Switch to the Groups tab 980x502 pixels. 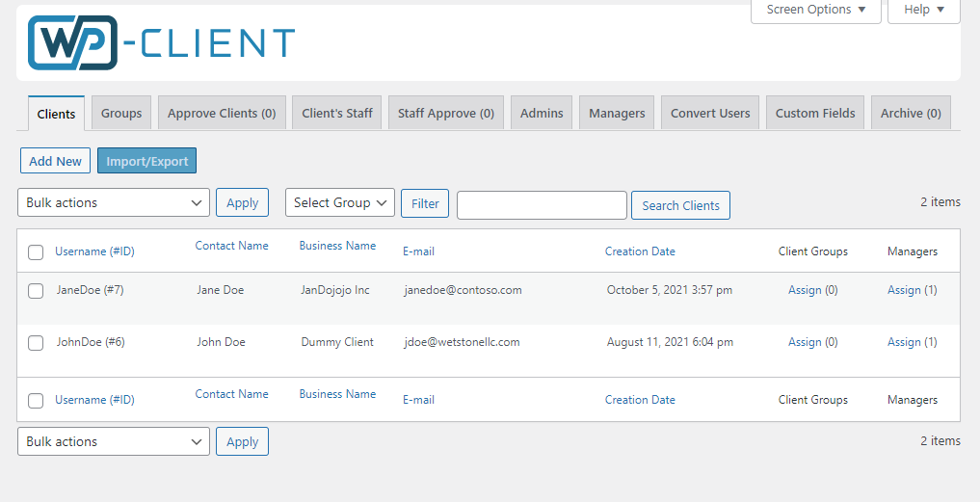click(121, 113)
